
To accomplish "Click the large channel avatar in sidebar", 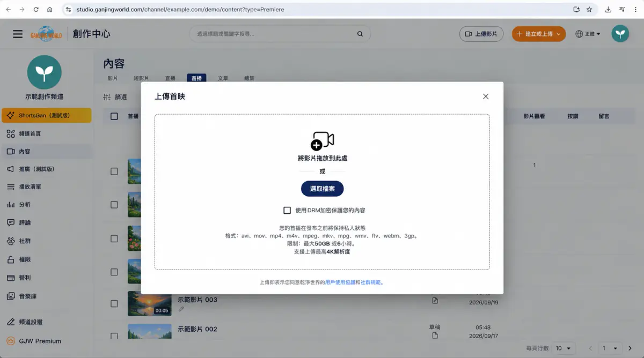I will pyautogui.click(x=45, y=72).
